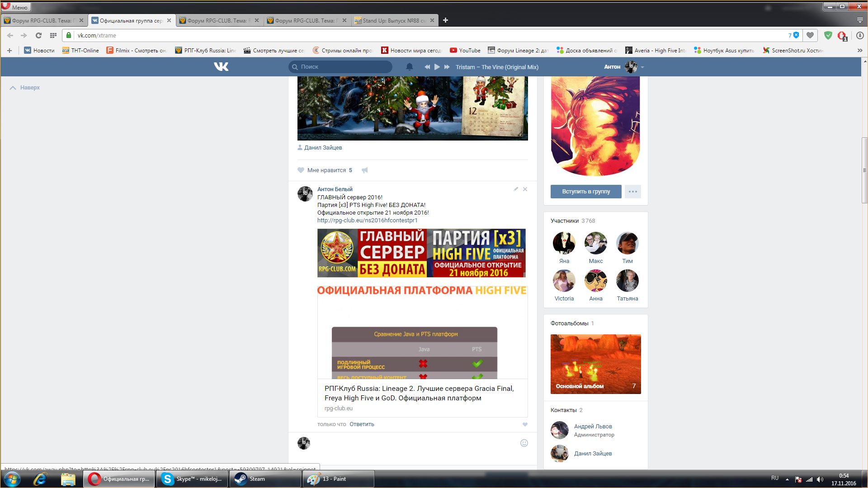This screenshot has width=868, height=488.
Task: Click Ответить under the comment
Action: coord(362,424)
